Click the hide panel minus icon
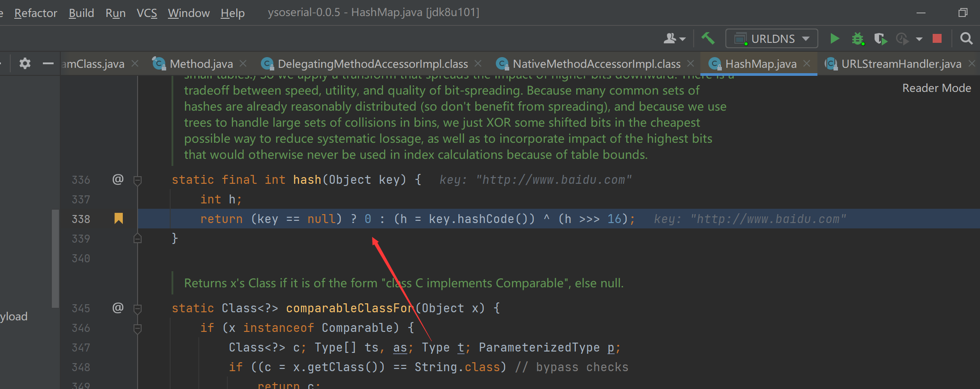This screenshot has width=980, height=389. point(48,63)
